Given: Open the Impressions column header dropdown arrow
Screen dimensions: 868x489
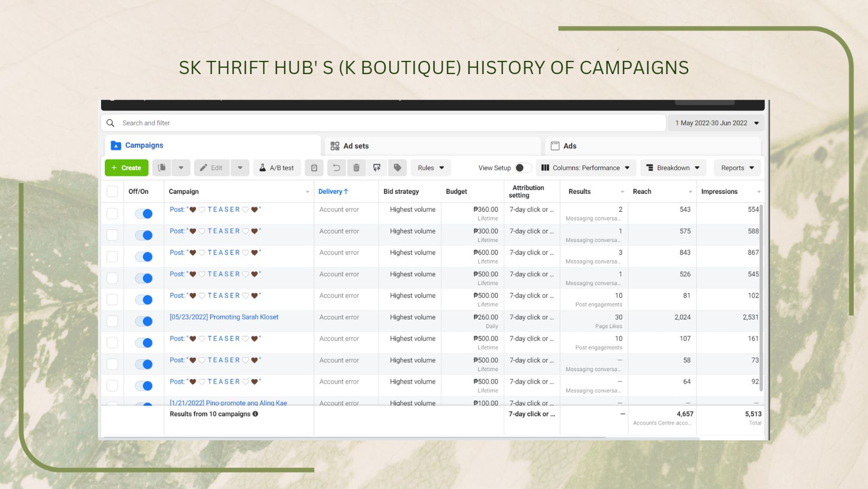Looking at the screenshot, I should click(758, 192).
